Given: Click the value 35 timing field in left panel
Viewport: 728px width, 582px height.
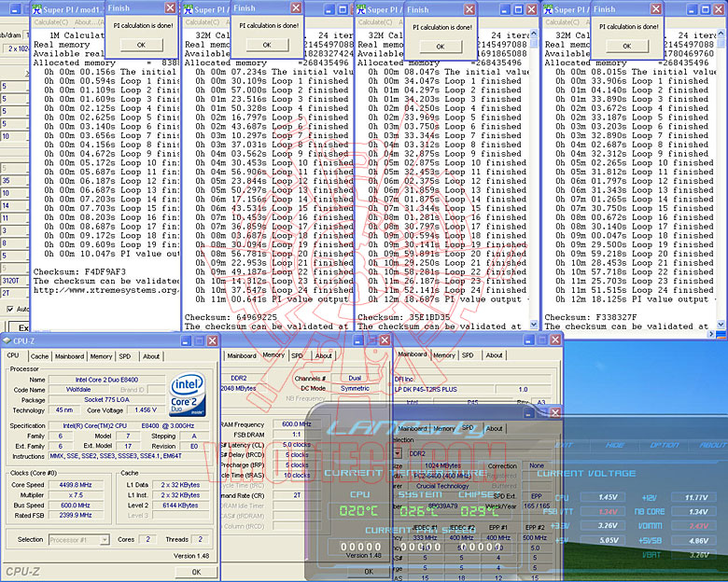Looking at the screenshot, I should pos(14,181).
